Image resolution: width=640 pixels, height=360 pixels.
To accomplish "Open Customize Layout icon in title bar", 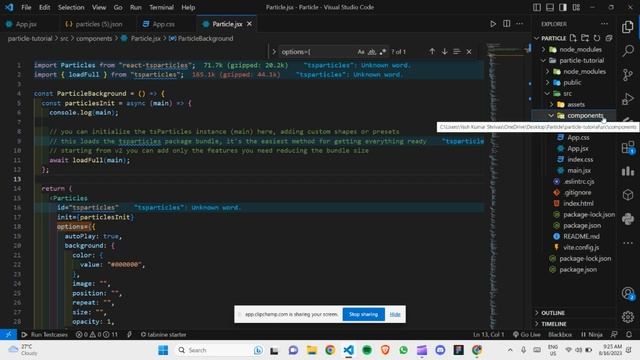I will tap(576, 7).
